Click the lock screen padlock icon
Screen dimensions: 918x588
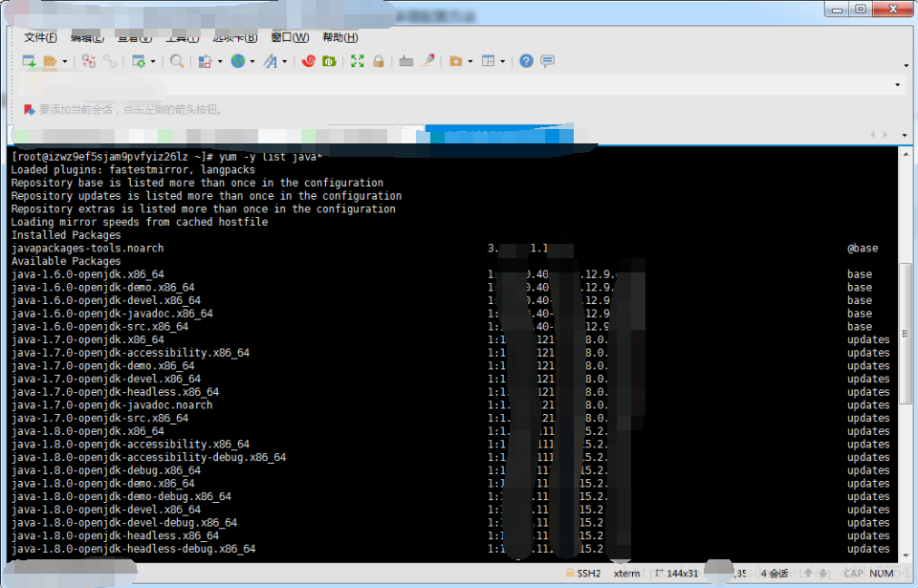[x=379, y=61]
